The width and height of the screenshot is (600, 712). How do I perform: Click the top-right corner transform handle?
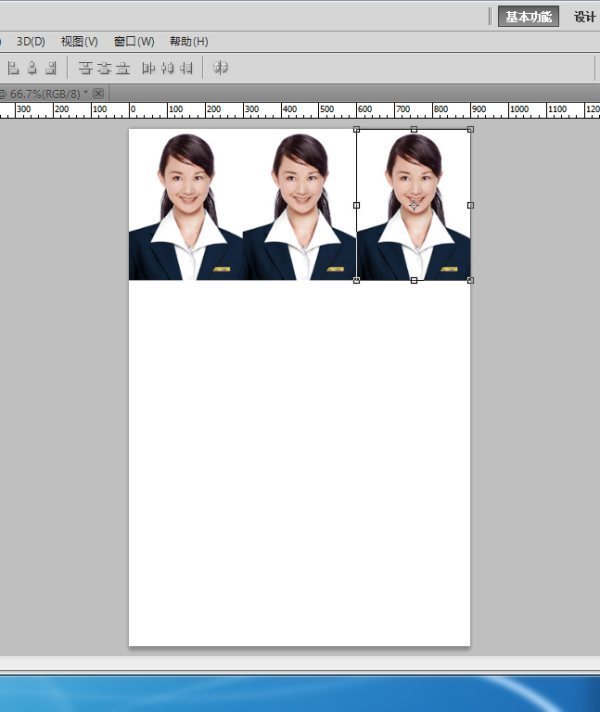pyautogui.click(x=471, y=129)
